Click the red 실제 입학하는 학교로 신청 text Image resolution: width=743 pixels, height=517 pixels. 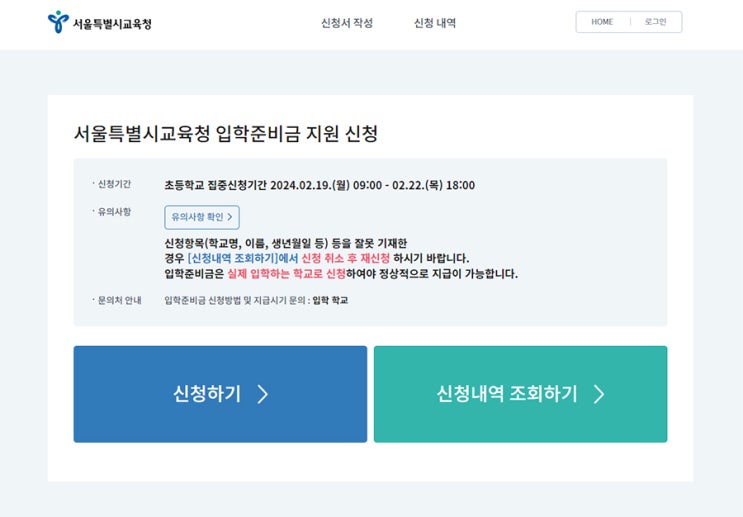[286, 273]
